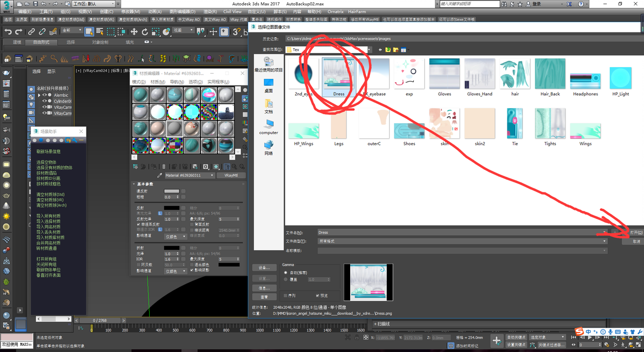
Task: Choose the Select by Name tool
Action: [99, 32]
